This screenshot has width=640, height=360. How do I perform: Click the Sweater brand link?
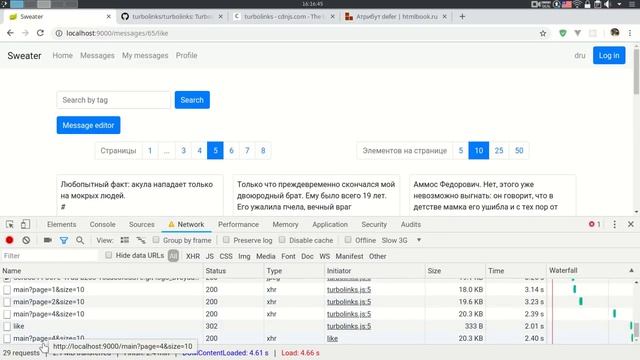coord(24,56)
